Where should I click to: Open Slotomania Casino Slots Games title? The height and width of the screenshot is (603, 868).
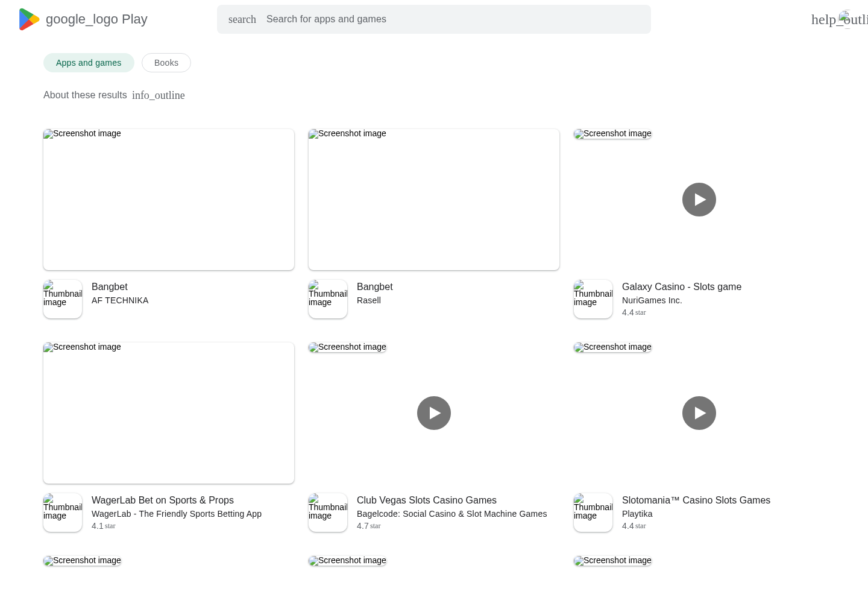(x=696, y=500)
